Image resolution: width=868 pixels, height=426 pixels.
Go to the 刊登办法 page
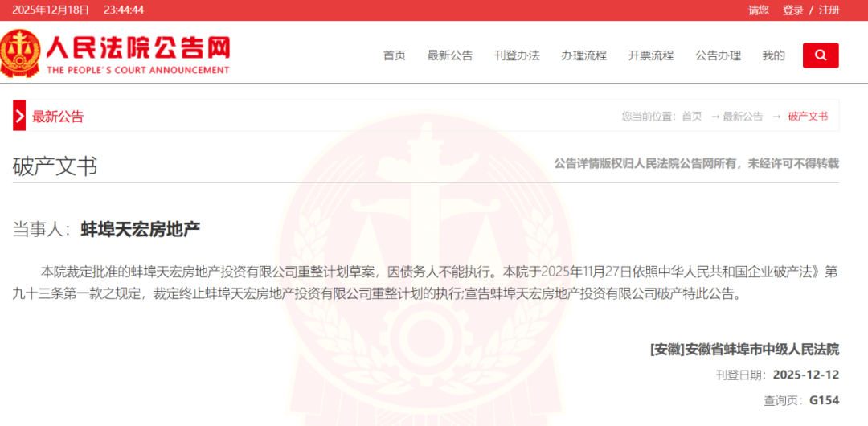point(517,55)
